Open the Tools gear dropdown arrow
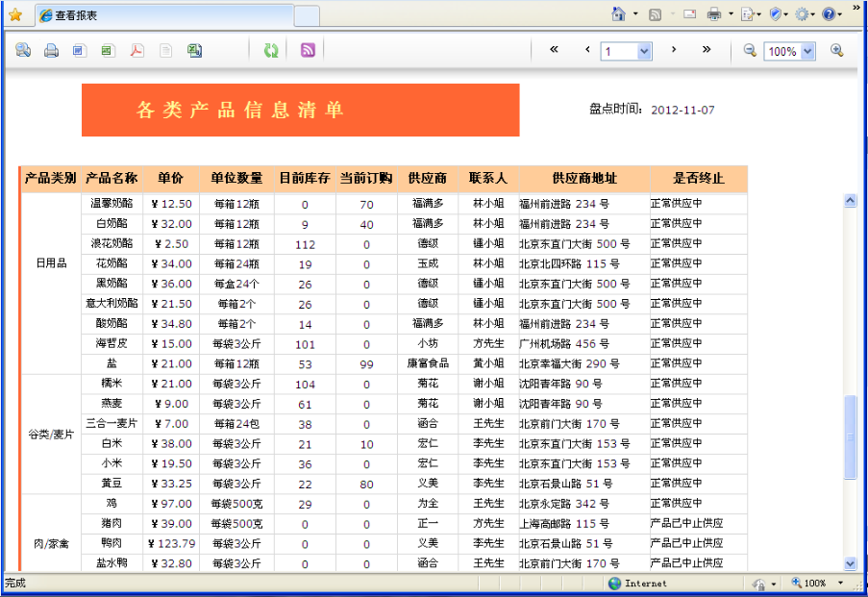 click(812, 14)
